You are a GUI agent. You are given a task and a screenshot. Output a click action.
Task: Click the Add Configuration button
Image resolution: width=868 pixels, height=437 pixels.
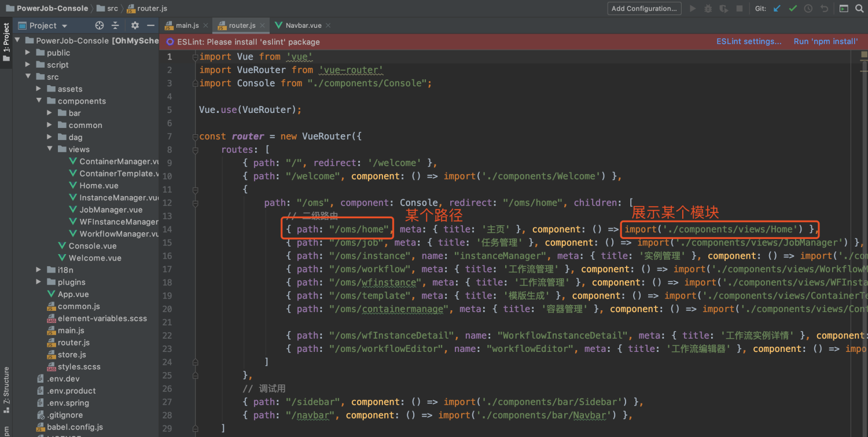(x=644, y=9)
